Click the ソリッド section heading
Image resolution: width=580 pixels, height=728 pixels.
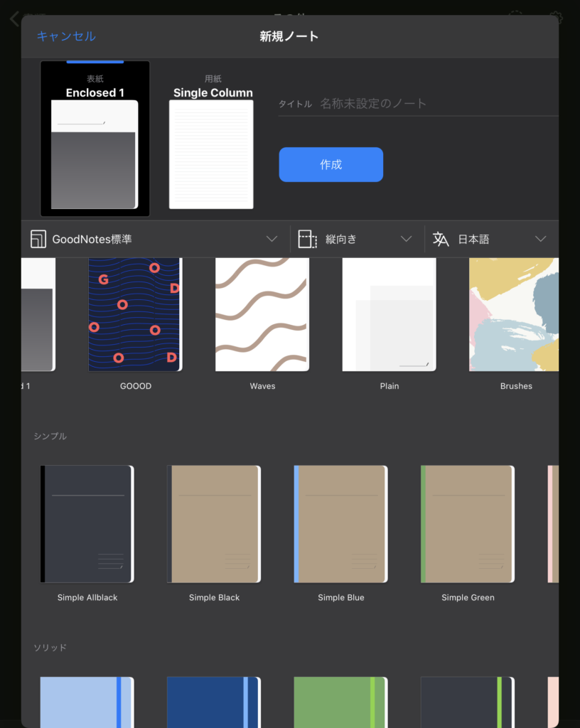click(x=50, y=647)
